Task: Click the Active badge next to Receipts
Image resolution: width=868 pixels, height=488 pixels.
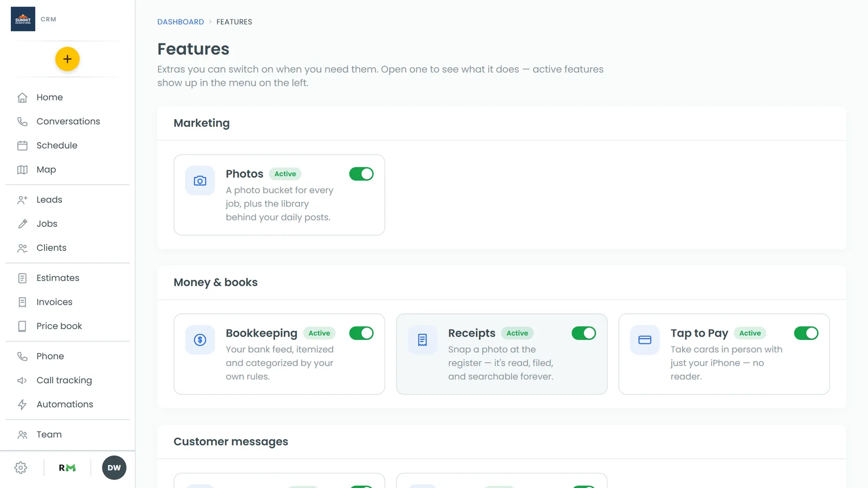Action: pos(518,333)
